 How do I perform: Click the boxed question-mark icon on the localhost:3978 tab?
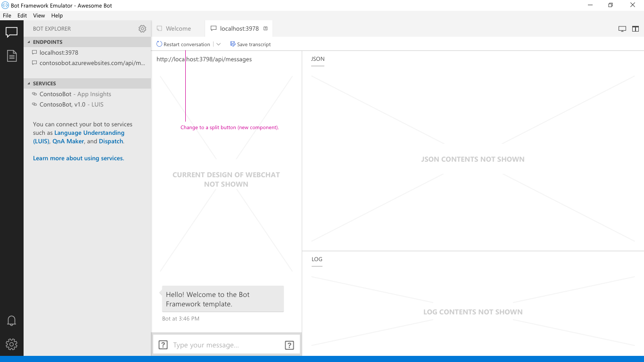point(265,28)
